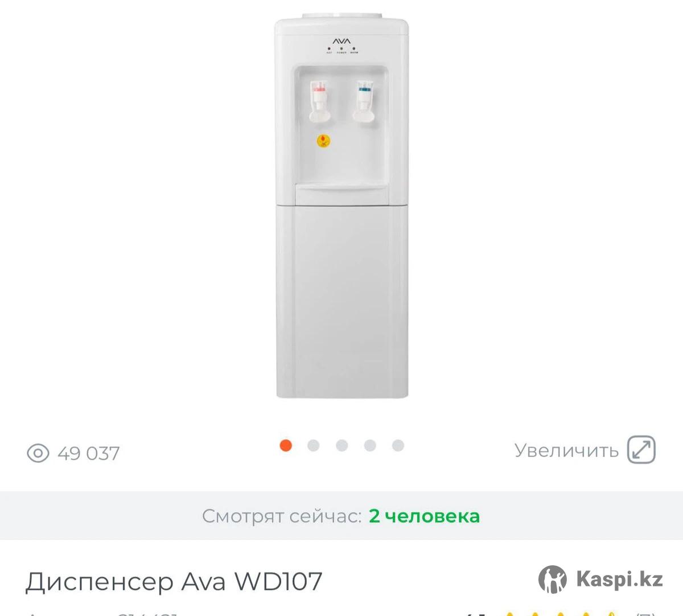Click the dispenser lower cabinet photo

342,301
